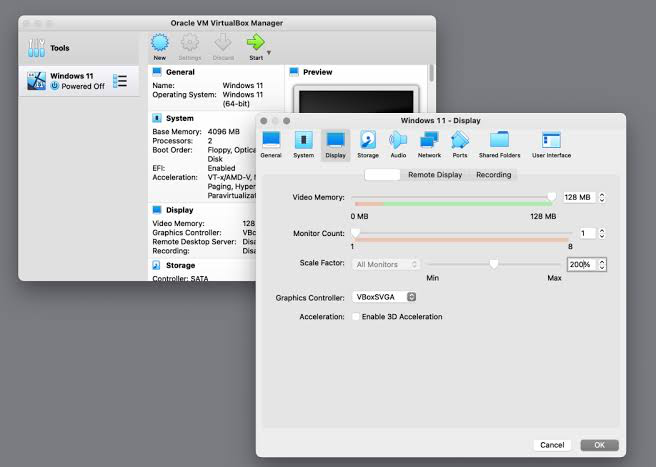
Task: Click the Remote Desktop Server label
Action: click(x=194, y=242)
